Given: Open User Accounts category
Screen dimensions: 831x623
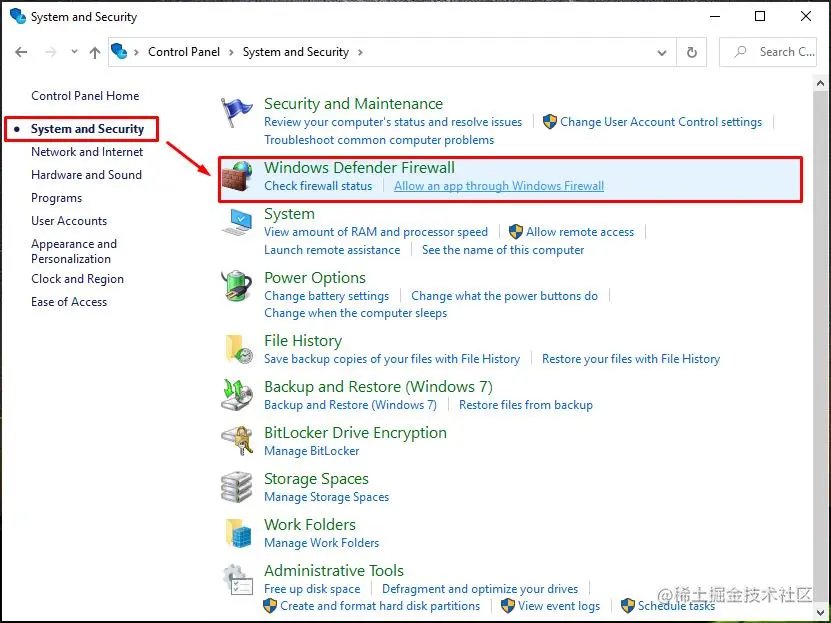Looking at the screenshot, I should 69,221.
